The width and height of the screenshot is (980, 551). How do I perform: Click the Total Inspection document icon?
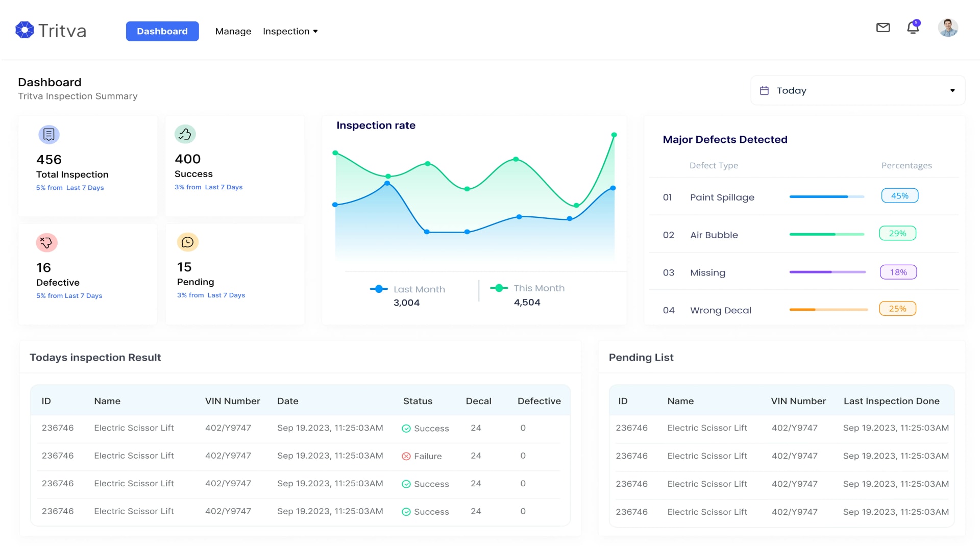48,135
